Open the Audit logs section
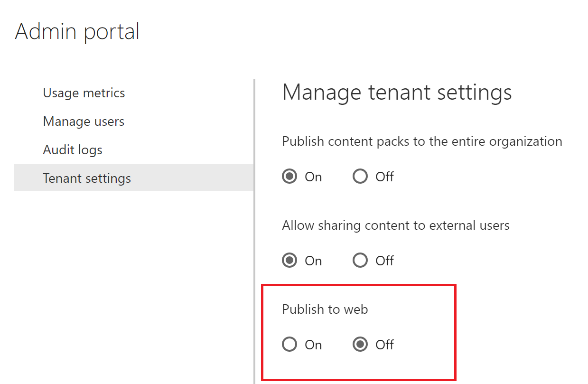The image size is (588, 384). coord(73,150)
